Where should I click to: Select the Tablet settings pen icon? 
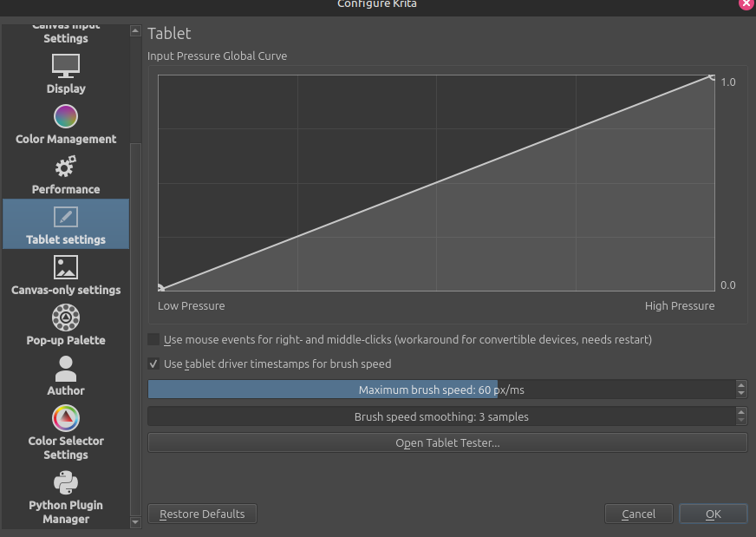pyautogui.click(x=66, y=216)
